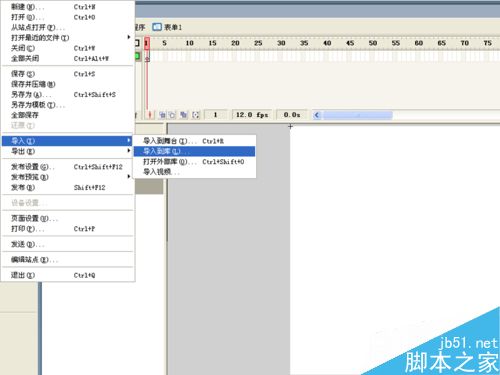Open the 导入 (Import) submenu entry
Screen dimensions: 500x375
point(68,141)
